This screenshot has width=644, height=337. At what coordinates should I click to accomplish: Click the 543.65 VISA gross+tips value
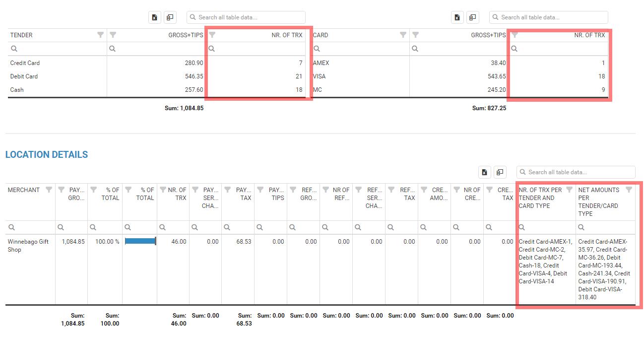pos(496,76)
